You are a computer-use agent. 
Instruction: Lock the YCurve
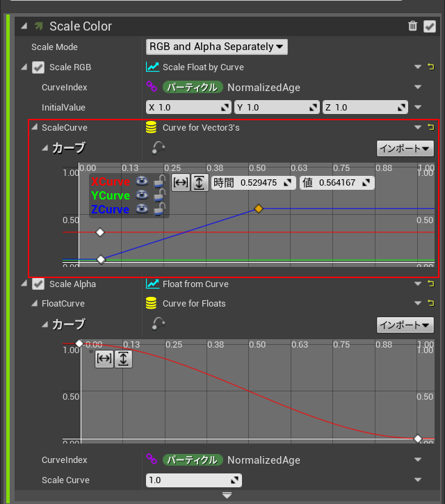(159, 195)
